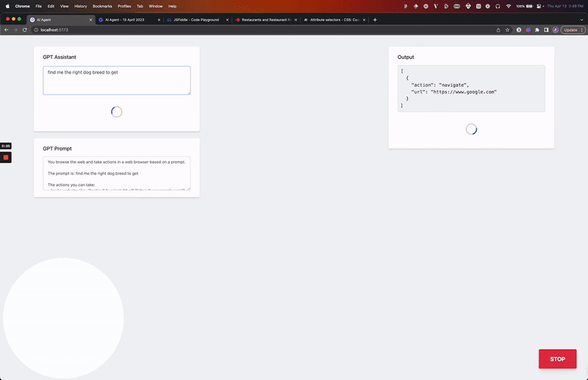Reload the localhost page

click(x=25, y=30)
